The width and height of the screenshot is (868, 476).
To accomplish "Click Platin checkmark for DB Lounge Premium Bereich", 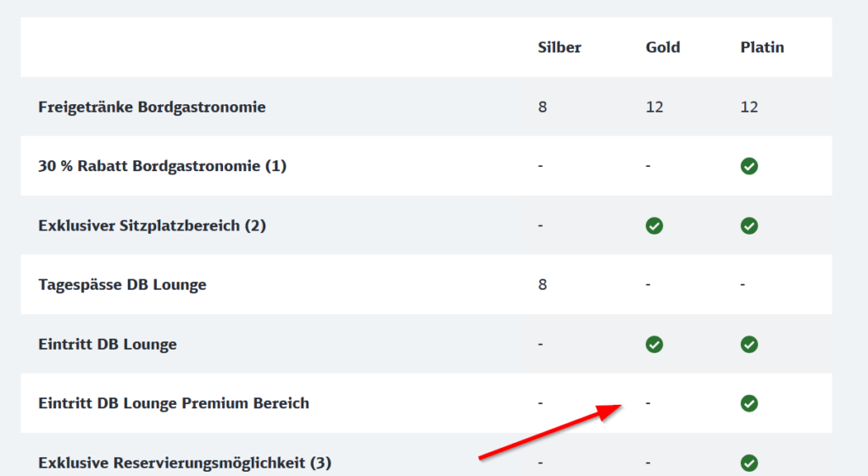I will [x=749, y=403].
